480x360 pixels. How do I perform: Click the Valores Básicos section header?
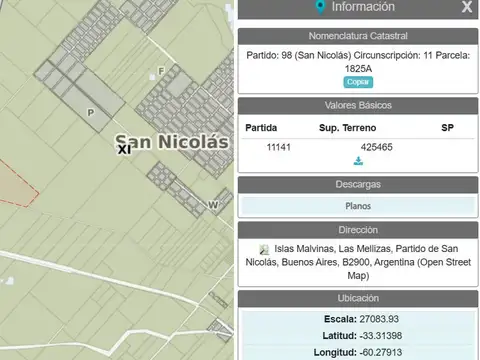pyautogui.click(x=358, y=105)
